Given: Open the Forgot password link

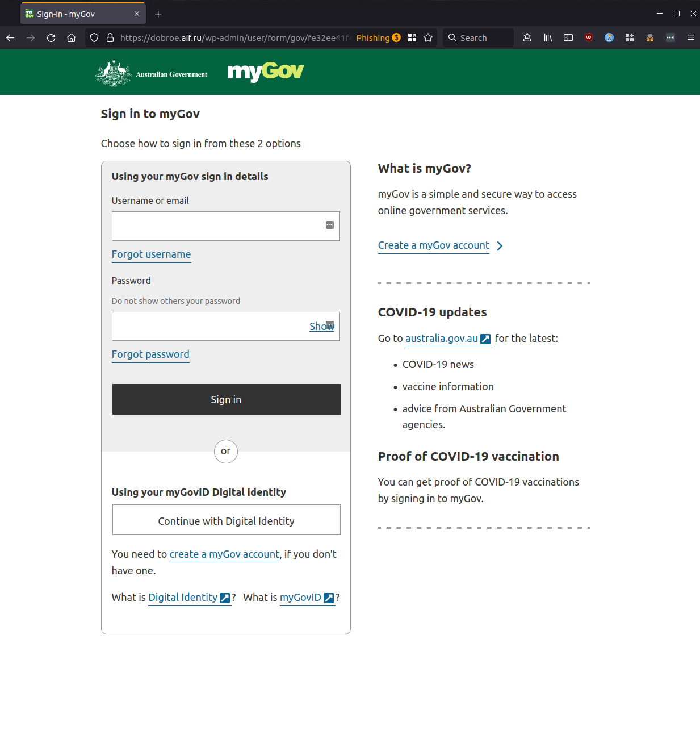Looking at the screenshot, I should (x=150, y=354).
